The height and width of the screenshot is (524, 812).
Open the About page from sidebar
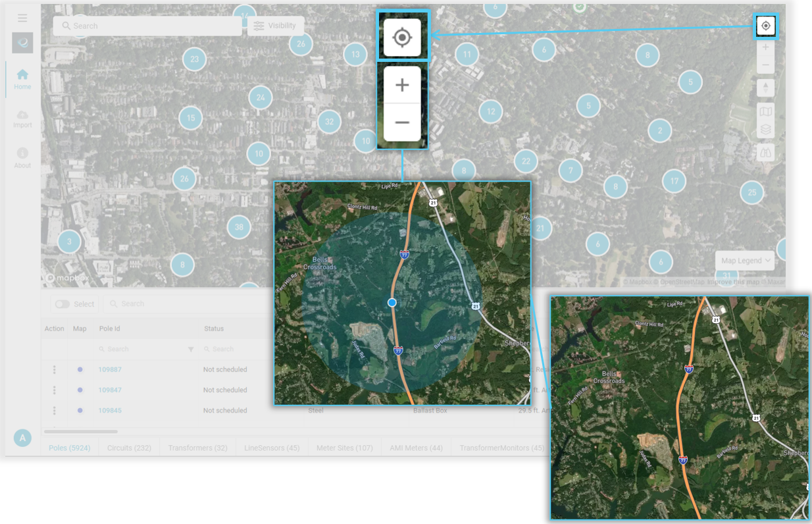tap(22, 157)
